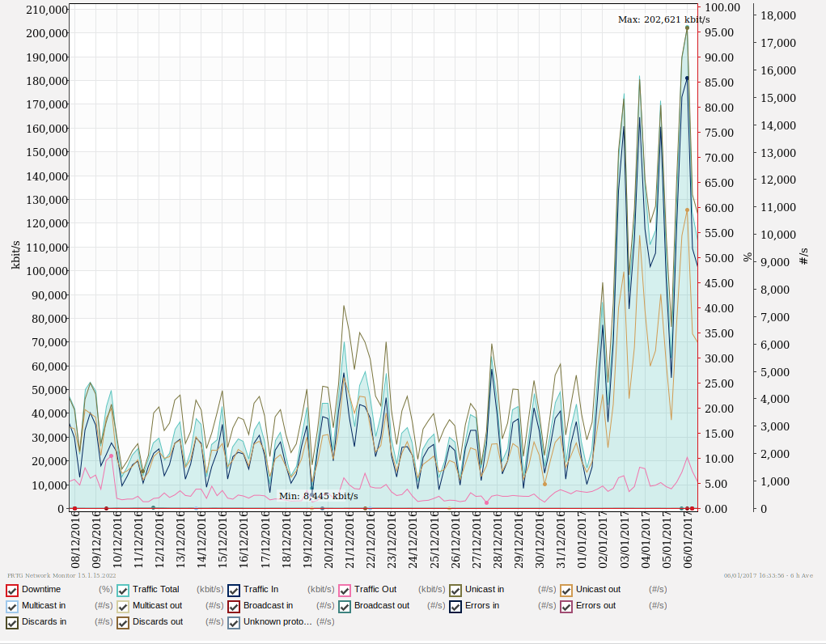Uncheck the Errors out checkbox
The width and height of the screenshot is (826, 644).
[x=566, y=606]
